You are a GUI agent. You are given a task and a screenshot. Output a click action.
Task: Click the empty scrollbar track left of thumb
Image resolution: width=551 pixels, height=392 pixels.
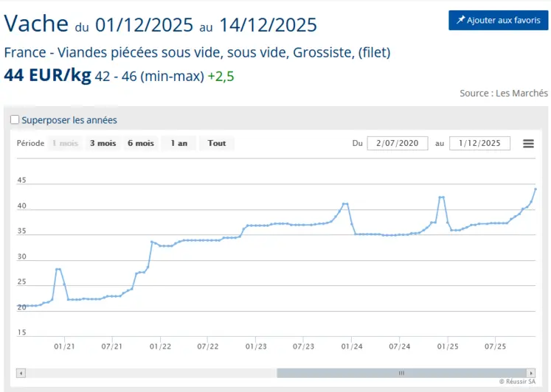pos(148,373)
